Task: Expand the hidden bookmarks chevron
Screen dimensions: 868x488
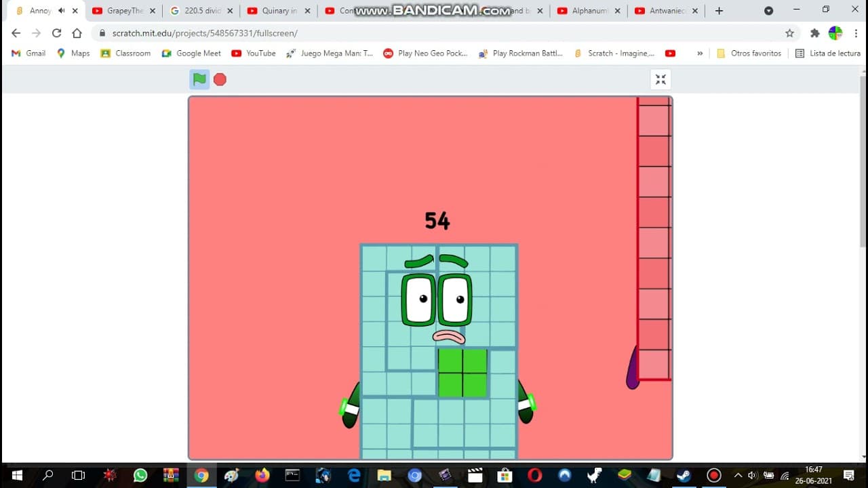Action: click(x=700, y=53)
